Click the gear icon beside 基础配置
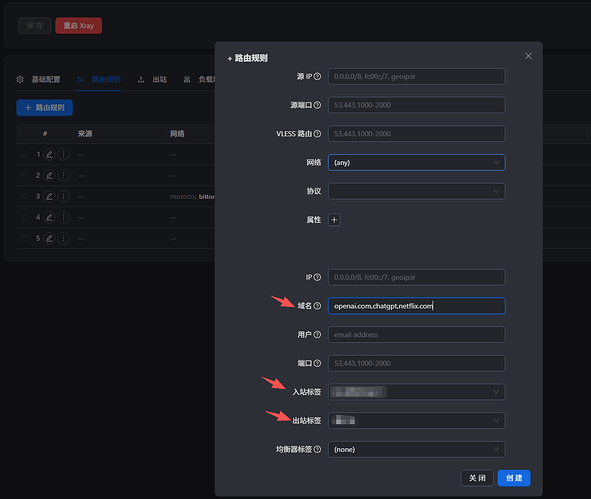591x499 pixels. [x=20, y=80]
